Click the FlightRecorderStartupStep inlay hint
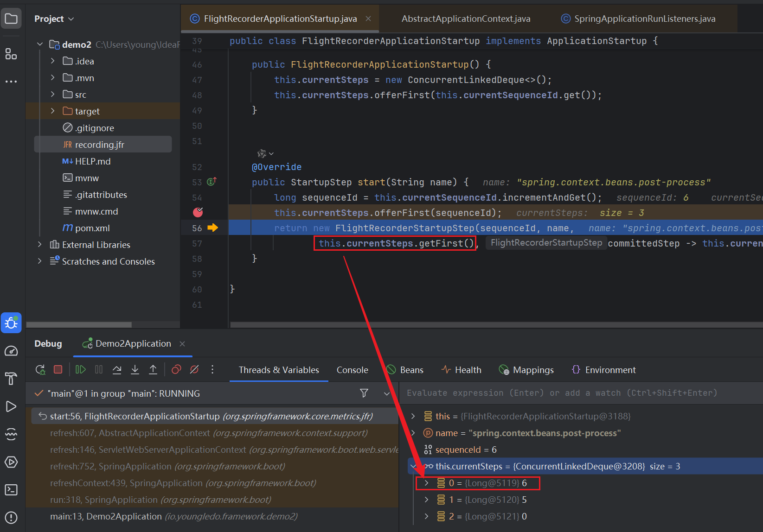This screenshot has height=532, width=763. (x=546, y=243)
